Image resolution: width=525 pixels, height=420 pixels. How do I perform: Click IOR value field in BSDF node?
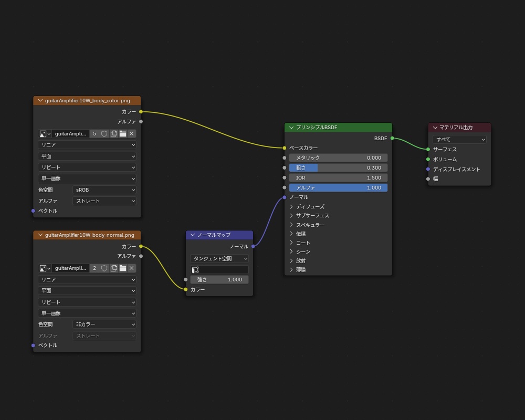(x=338, y=178)
